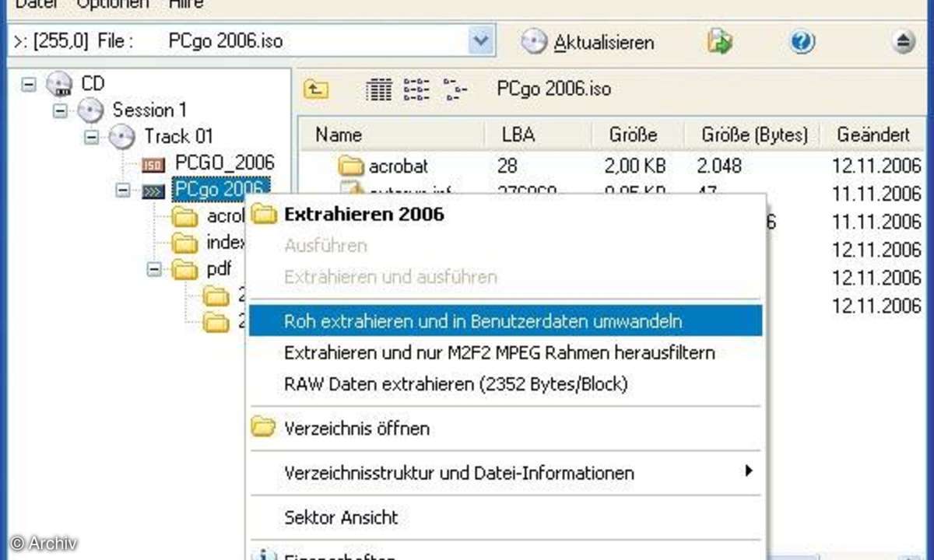Screen dimensions: 934x560
Task: Click the acrobat row date 12.11.2006
Action: coord(877,166)
